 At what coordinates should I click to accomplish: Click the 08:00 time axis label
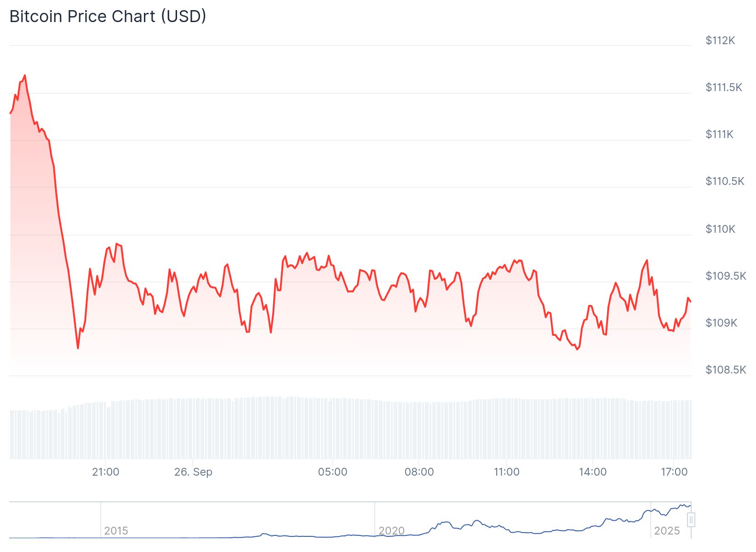pos(419,472)
